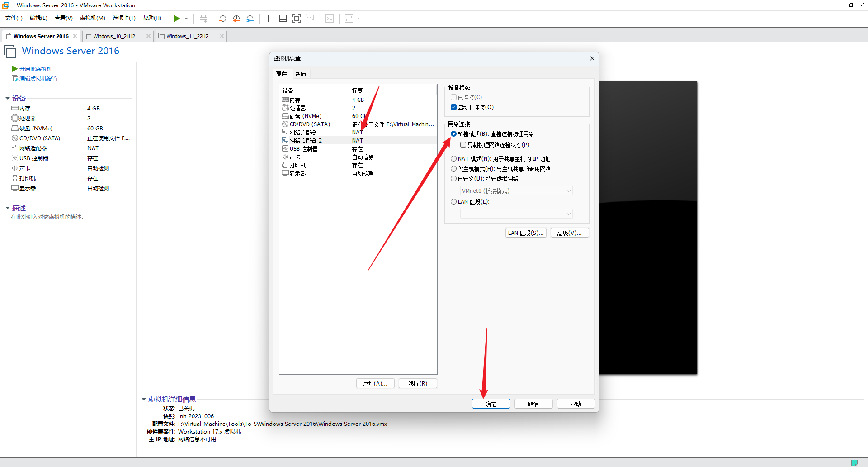This screenshot has height=467, width=868.
Task: Open the 查看(V) menu
Action: pyautogui.click(x=63, y=18)
